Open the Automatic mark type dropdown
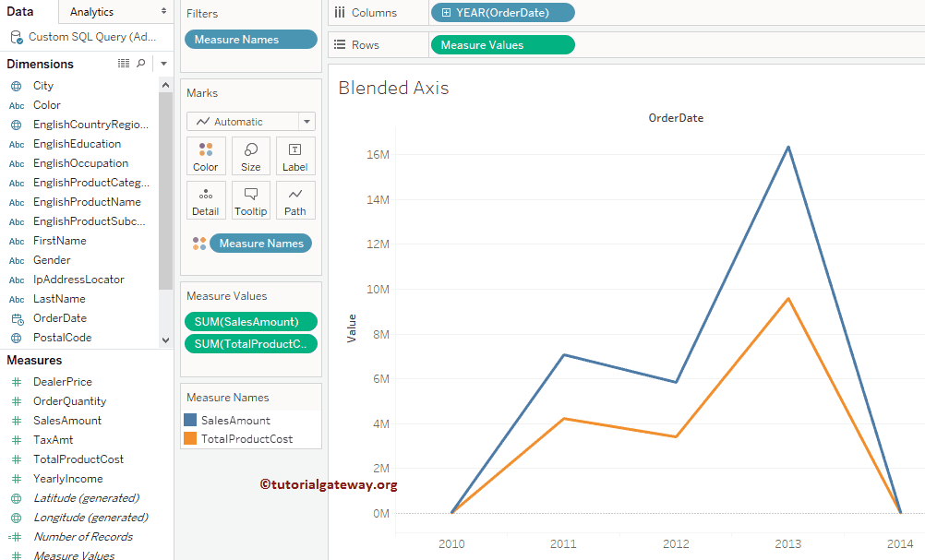 click(x=305, y=121)
